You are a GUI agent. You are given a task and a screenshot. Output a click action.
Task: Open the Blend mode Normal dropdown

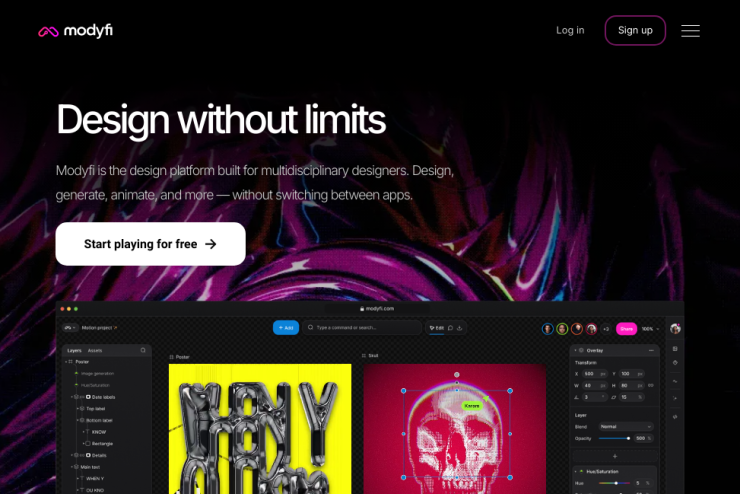(626, 427)
